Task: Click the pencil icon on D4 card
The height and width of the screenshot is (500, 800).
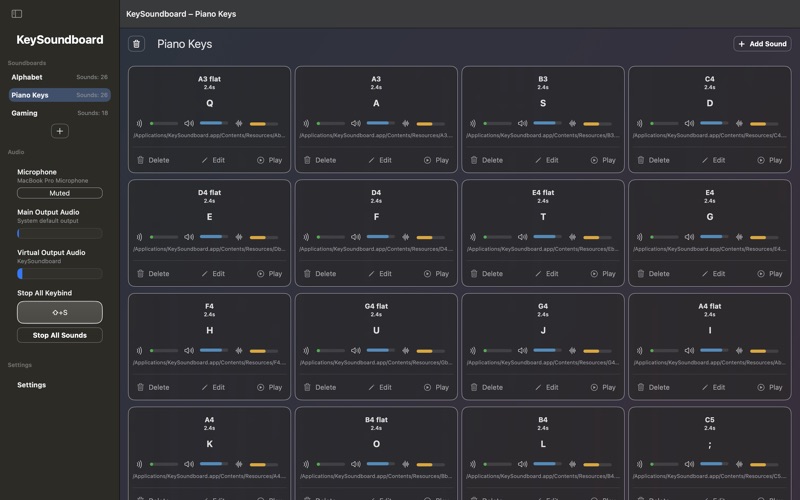Action: click(x=371, y=274)
